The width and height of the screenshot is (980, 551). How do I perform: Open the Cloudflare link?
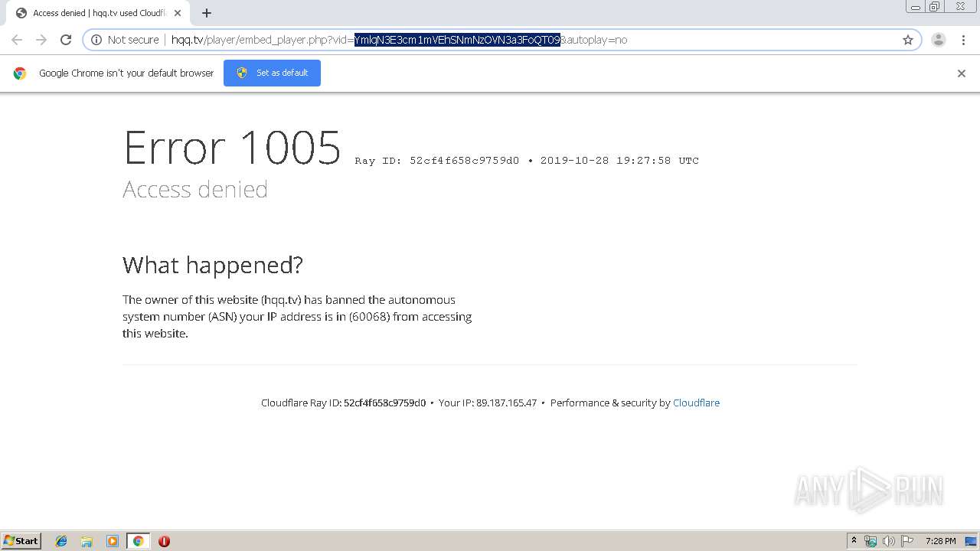tap(696, 403)
